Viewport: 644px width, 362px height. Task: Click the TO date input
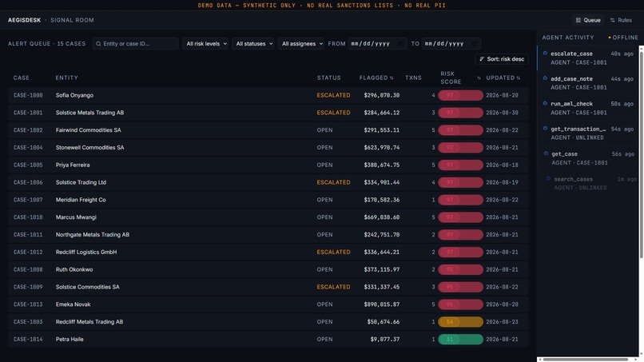coord(451,44)
